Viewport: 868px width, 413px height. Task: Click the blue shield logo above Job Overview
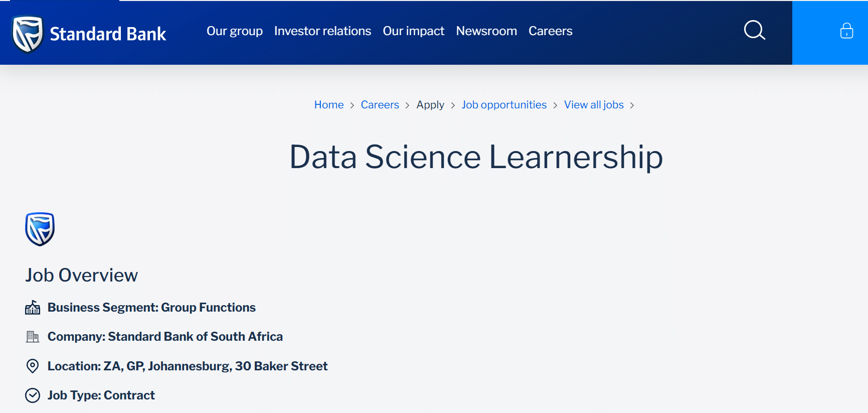point(40,229)
